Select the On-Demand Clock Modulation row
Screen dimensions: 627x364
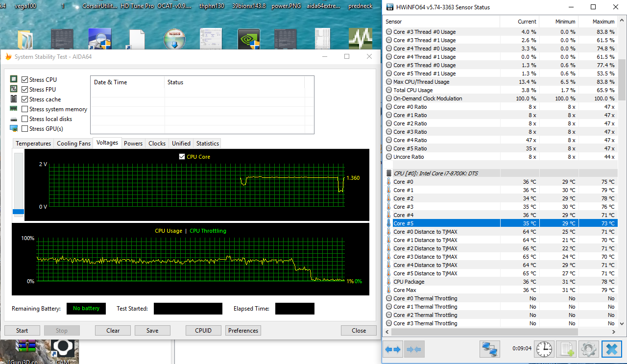500,98
